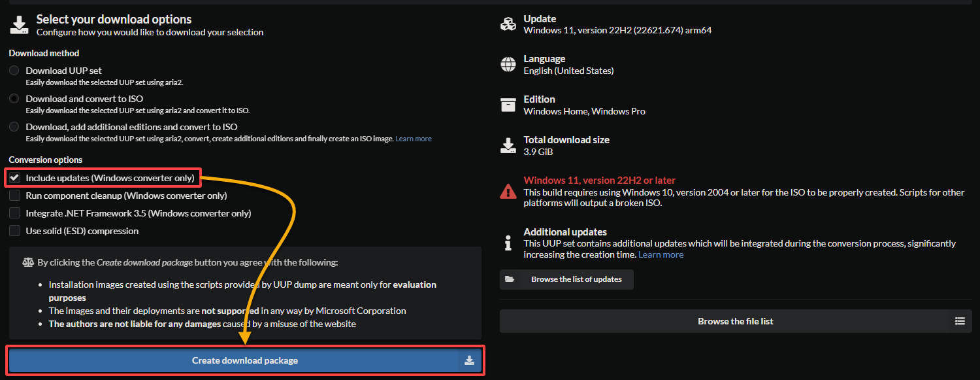Viewport: 980px width, 380px height.
Task: Click the '3.9 GiB' size value
Action: [540, 152]
